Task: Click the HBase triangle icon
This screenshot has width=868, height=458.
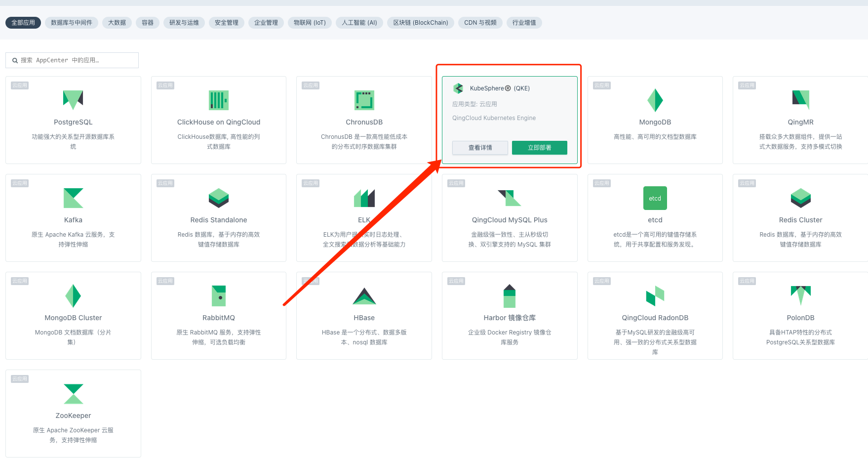Action: tap(364, 296)
